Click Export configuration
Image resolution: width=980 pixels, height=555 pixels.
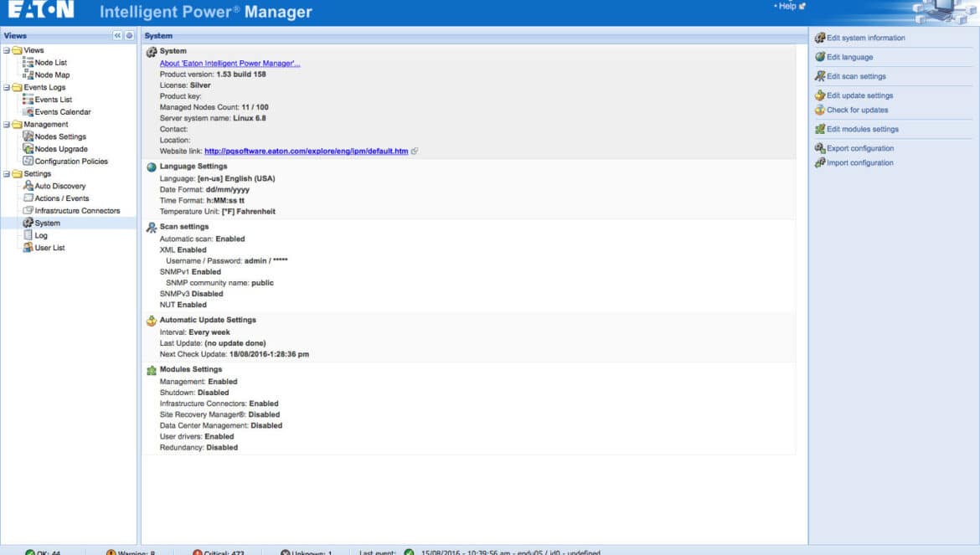[860, 148]
